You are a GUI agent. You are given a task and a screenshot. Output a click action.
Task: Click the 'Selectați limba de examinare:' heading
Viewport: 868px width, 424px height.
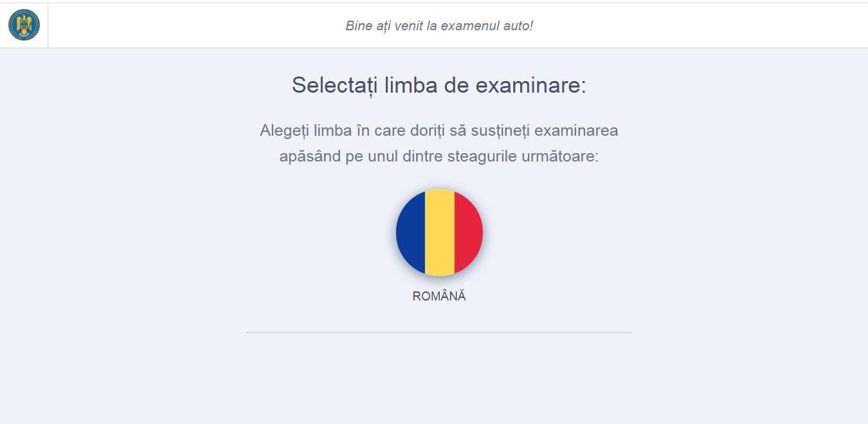(x=439, y=85)
